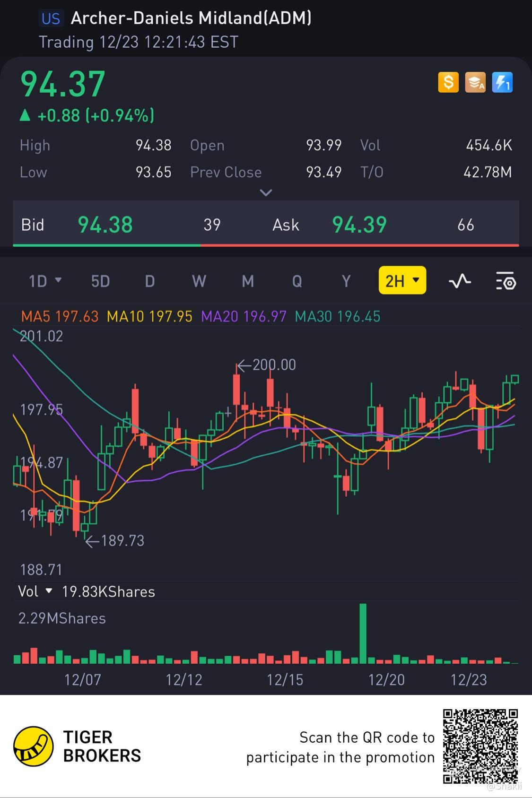Open the 2H interval dropdown
The image size is (532, 798).
[402, 280]
